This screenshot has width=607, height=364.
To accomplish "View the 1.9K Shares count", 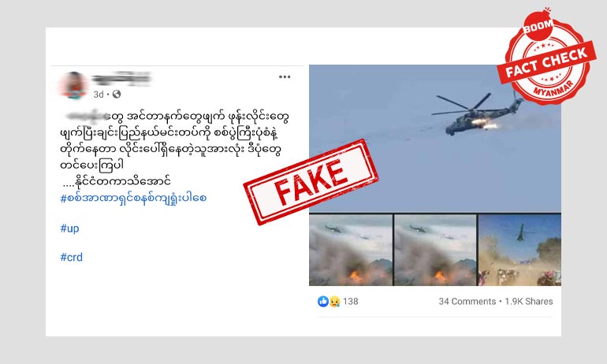I will coord(529,301).
